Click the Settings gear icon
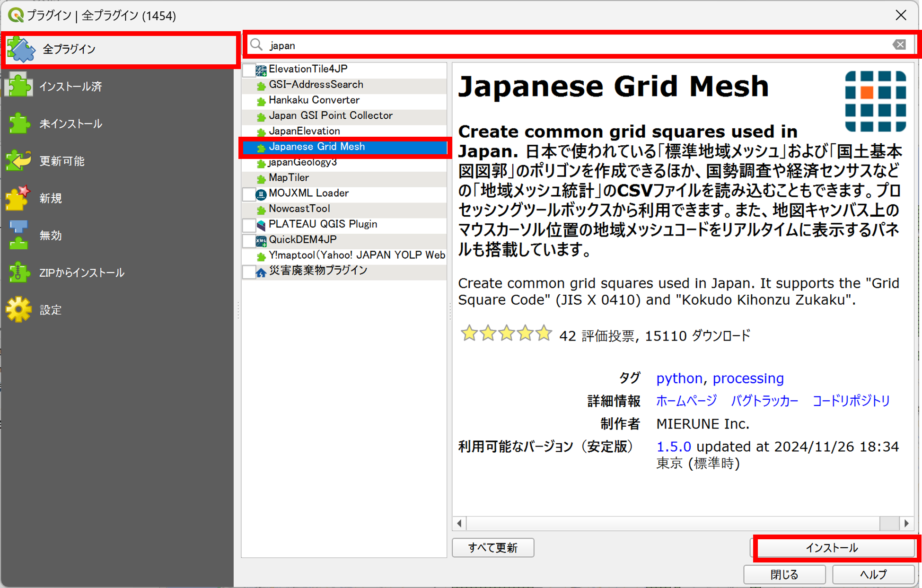The width and height of the screenshot is (922, 588). 19,310
